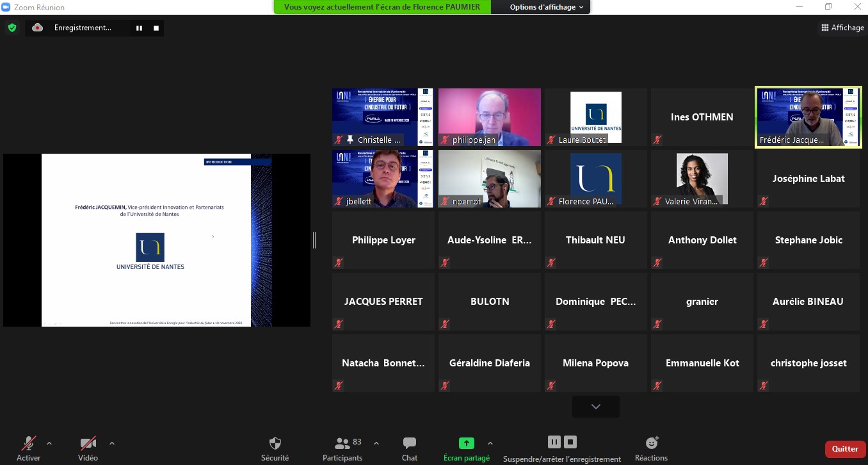Select Frédéric Jacquemin's video thumbnail

tap(808, 117)
